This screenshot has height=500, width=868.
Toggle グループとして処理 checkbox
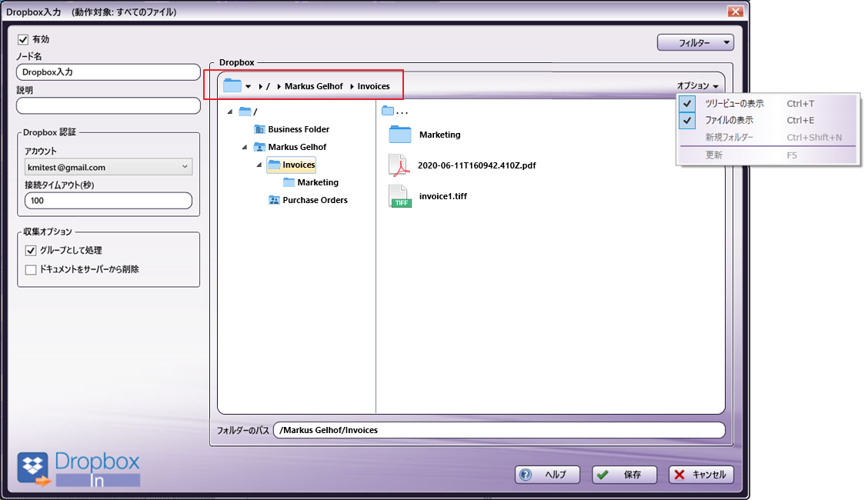pos(31,251)
